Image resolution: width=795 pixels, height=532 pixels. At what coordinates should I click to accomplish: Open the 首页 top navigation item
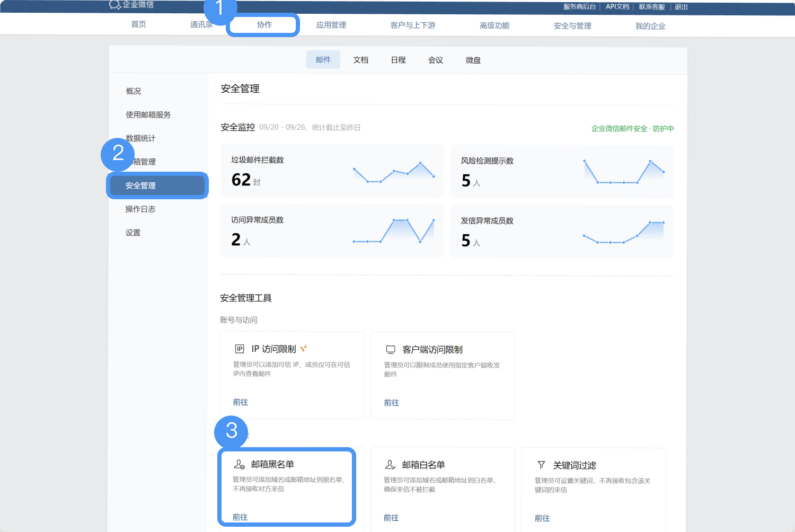[x=139, y=24]
